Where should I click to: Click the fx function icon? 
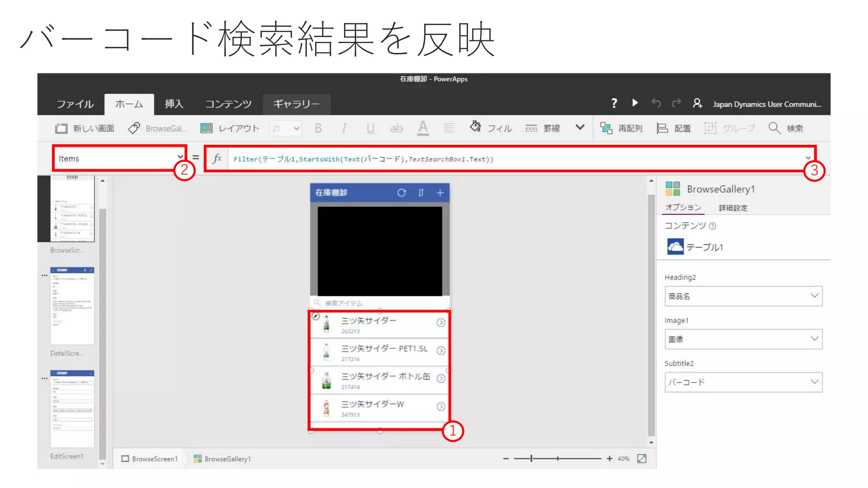pos(217,158)
